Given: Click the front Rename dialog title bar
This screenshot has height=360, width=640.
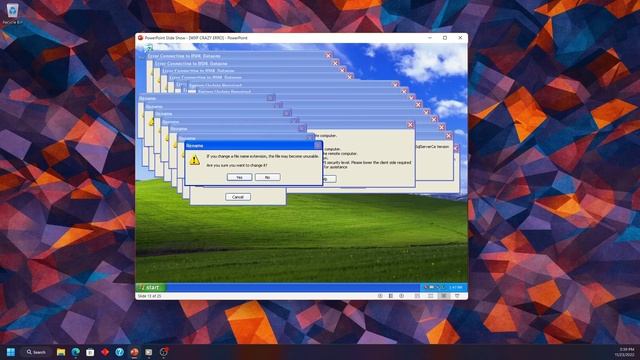Looking at the screenshot, I should 253,145.
